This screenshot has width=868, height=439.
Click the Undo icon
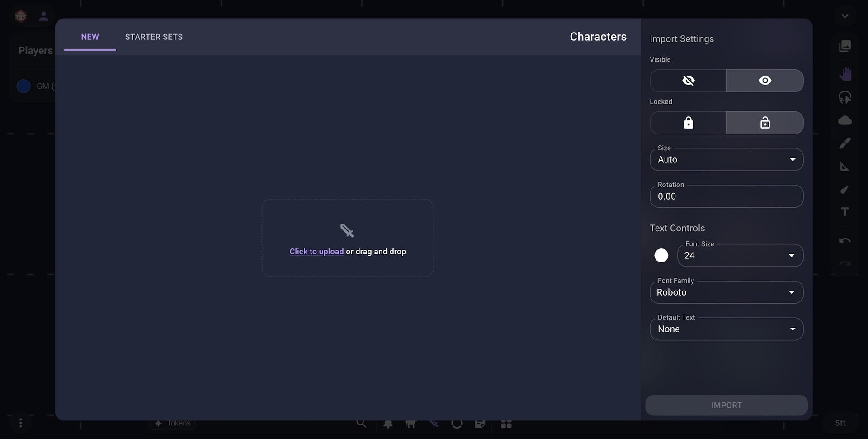(x=845, y=240)
